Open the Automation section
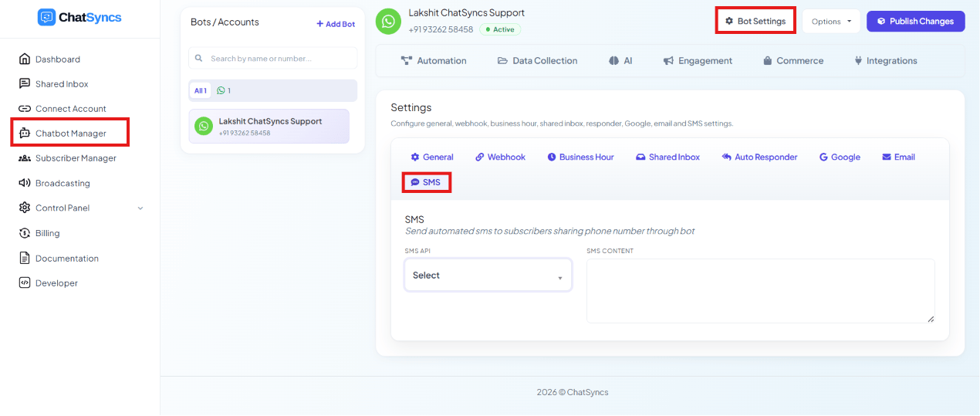980x416 pixels. coord(434,61)
